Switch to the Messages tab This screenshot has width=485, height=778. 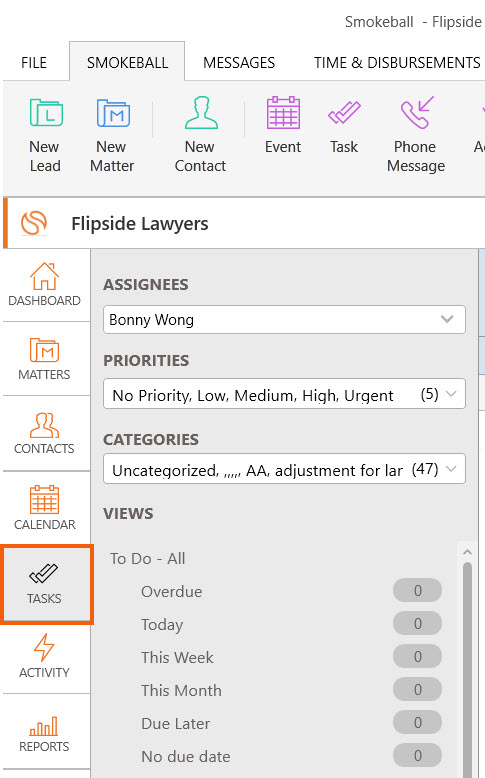click(x=239, y=63)
